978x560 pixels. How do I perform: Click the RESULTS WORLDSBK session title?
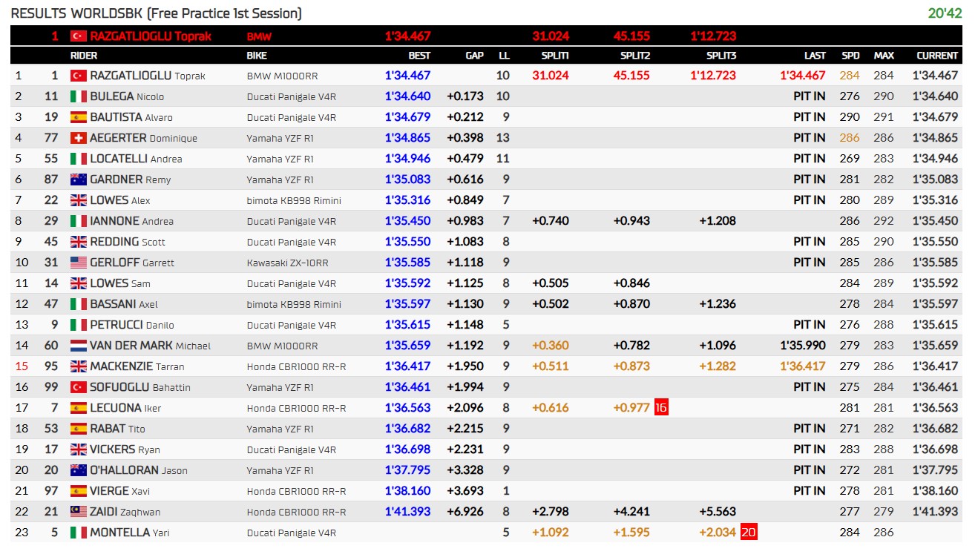click(157, 13)
